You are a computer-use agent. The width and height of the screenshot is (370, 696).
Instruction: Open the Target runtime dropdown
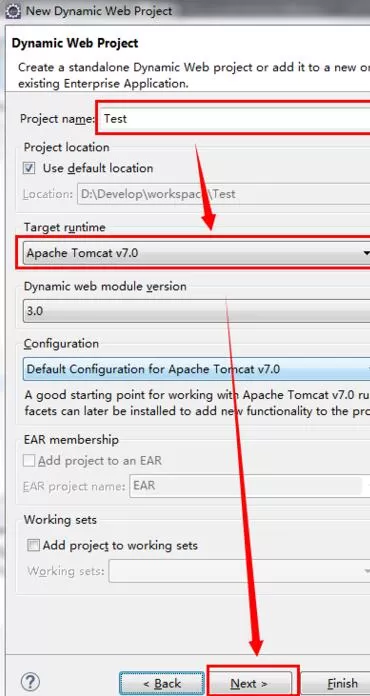coord(197,253)
